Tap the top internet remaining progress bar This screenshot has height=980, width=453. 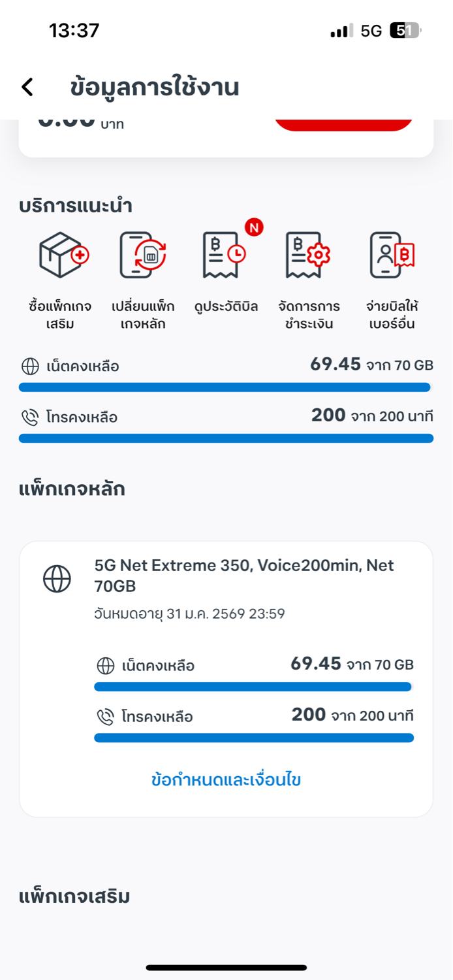[226, 387]
